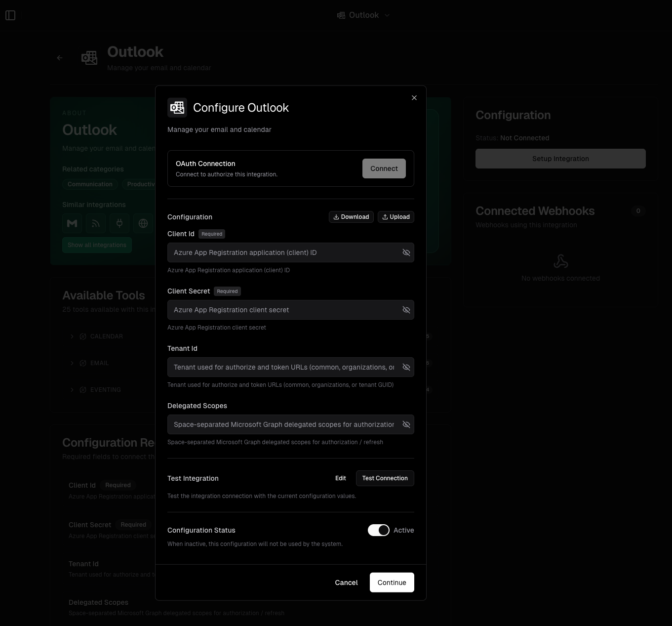672x626 pixels.
Task: Click 'Status: Not Connected' text
Action: click(512, 138)
